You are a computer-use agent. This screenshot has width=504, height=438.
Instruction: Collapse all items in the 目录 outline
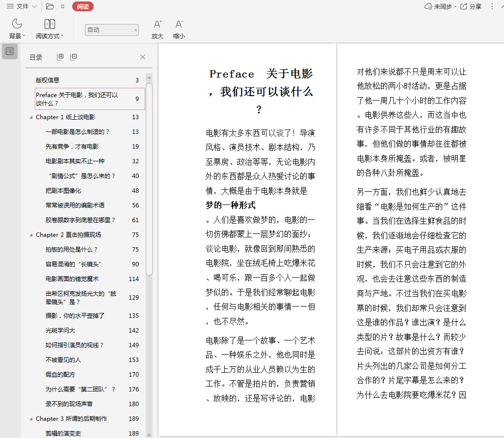pos(73,57)
